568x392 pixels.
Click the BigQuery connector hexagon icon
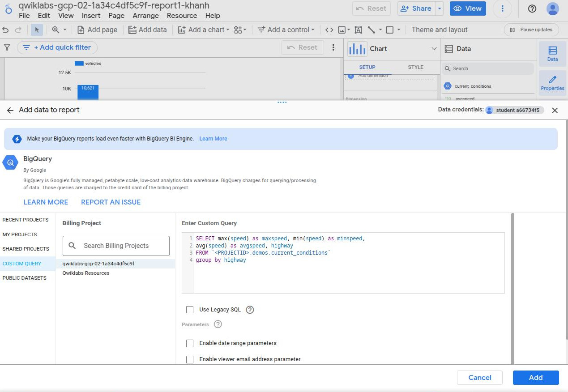point(10,163)
